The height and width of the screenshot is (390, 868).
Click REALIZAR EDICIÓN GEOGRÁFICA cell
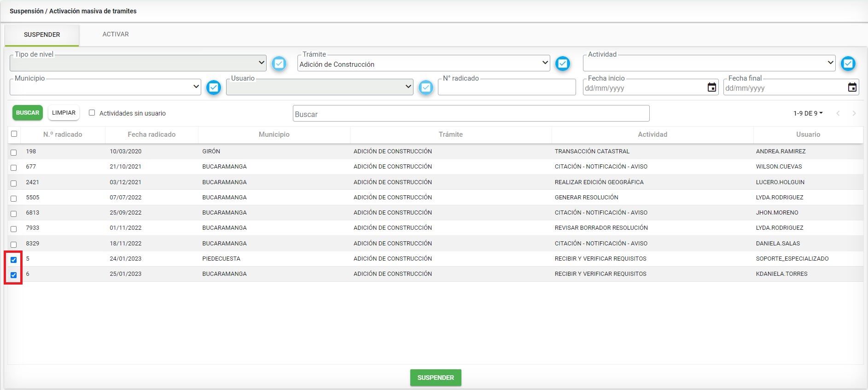pos(599,182)
